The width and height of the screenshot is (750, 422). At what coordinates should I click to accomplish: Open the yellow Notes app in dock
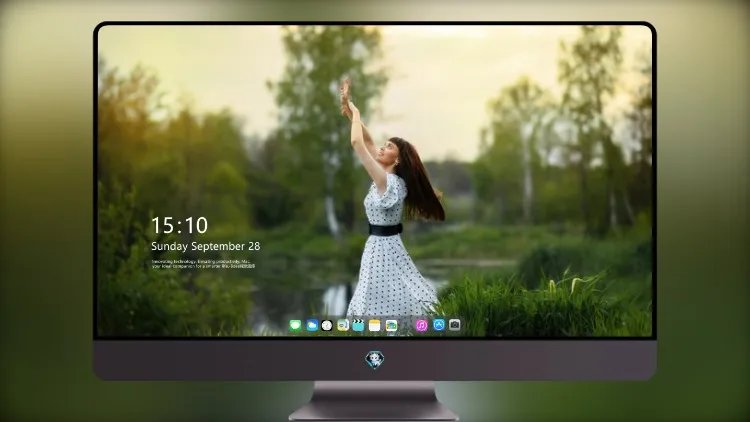375,325
